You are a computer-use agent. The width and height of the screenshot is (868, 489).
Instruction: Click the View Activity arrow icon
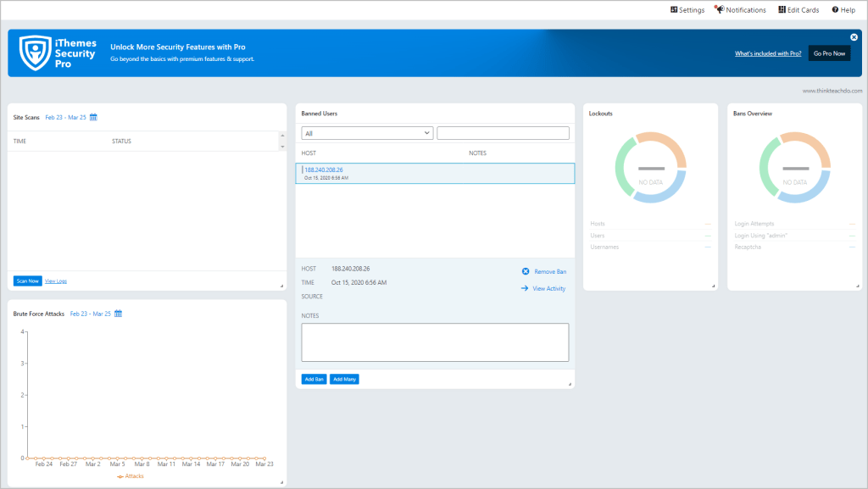click(x=524, y=288)
